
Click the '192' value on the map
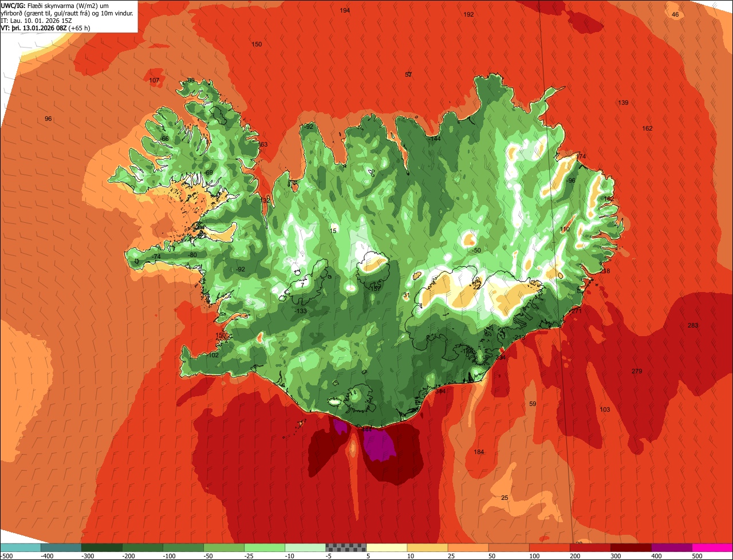pos(469,14)
